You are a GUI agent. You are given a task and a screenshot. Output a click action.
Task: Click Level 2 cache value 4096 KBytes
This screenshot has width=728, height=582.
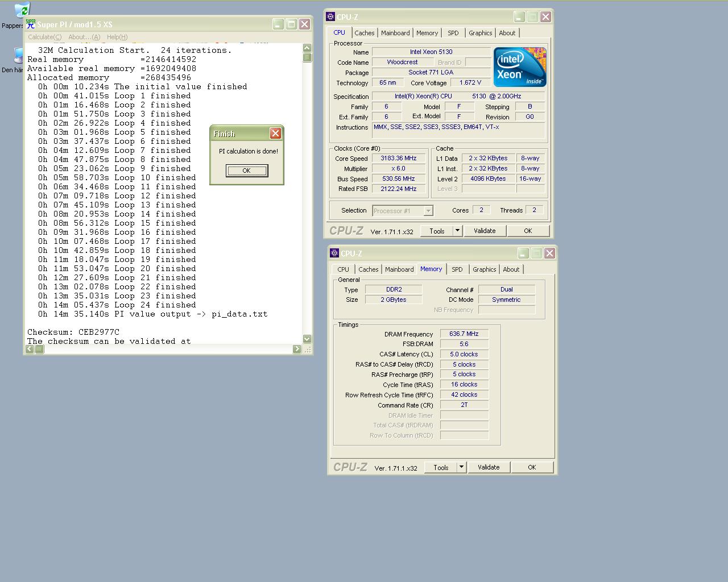click(x=488, y=178)
